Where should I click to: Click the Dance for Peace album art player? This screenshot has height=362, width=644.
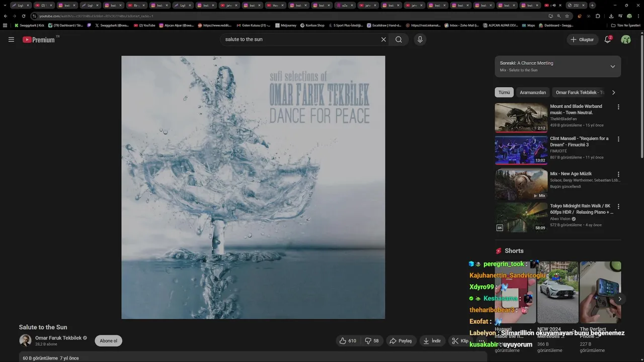pos(253,187)
